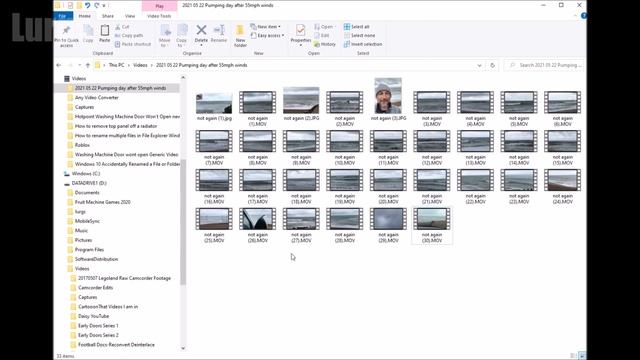Screen dimensions: 640x360
Task: Open the Copy to command
Action: [182, 36]
